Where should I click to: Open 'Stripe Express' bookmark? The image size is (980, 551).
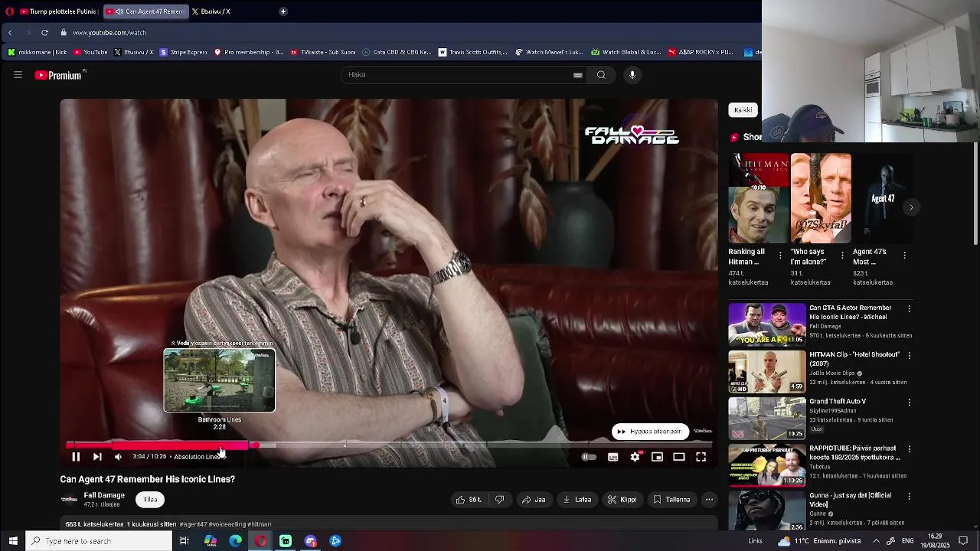[184, 53]
